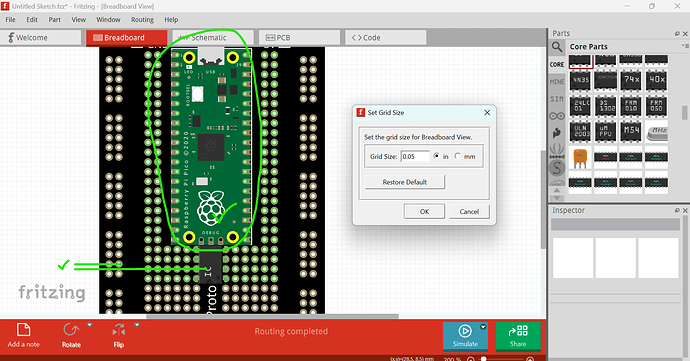
Task: Click the Add a note icon
Action: pos(23,330)
